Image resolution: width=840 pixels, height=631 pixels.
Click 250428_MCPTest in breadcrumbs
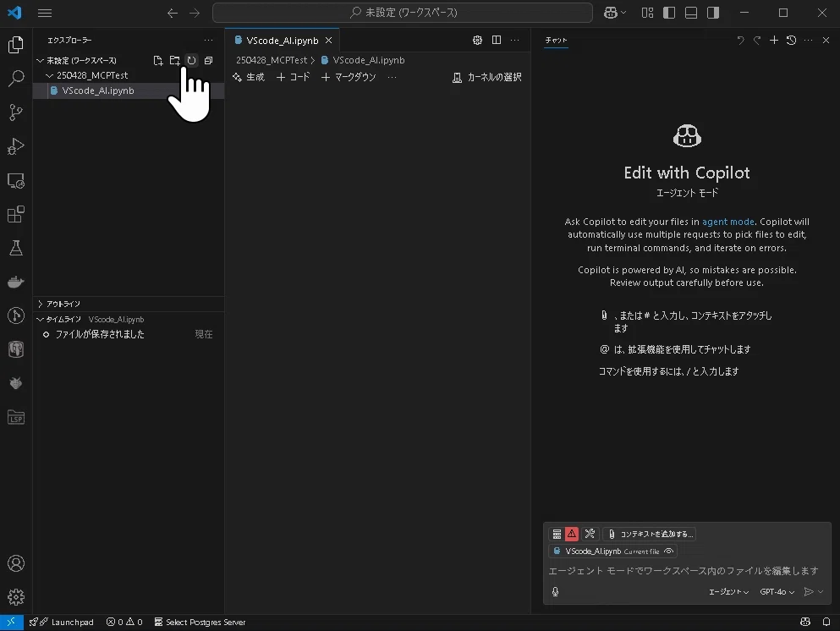coord(272,61)
